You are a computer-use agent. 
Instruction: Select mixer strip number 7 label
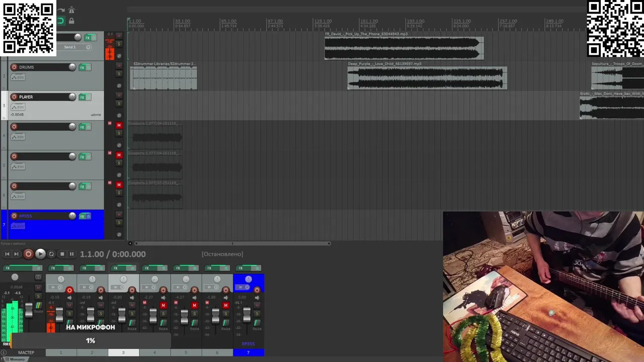[x=248, y=352]
